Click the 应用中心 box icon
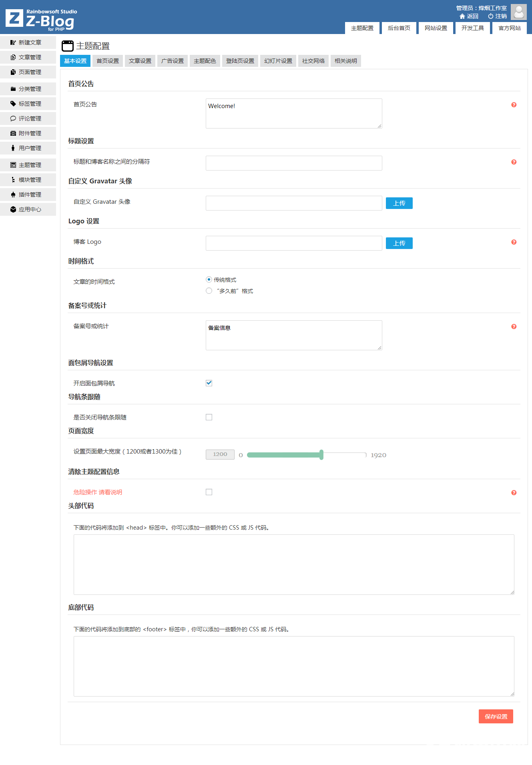 coord(13,209)
